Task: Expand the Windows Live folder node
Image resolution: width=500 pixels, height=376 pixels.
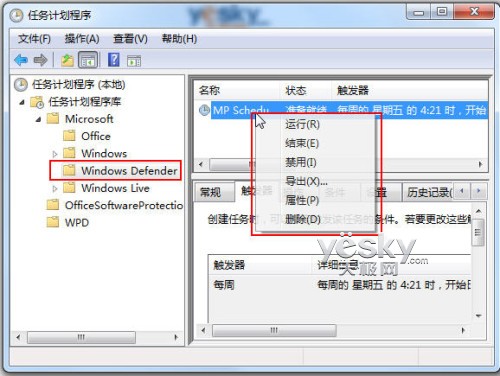Action: pos(55,189)
